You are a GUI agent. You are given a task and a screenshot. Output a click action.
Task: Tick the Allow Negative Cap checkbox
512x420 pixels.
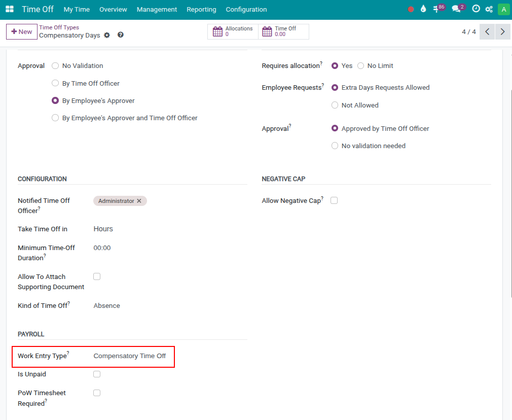click(334, 200)
